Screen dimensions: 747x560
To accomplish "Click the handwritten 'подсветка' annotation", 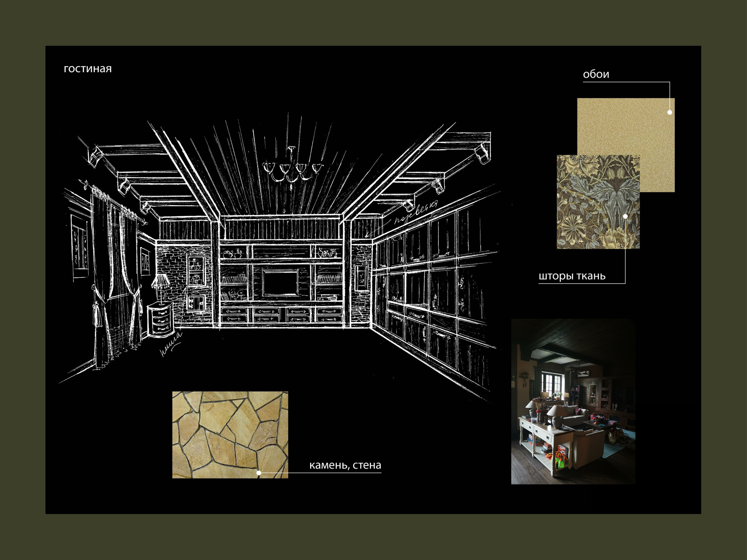I will tap(416, 213).
